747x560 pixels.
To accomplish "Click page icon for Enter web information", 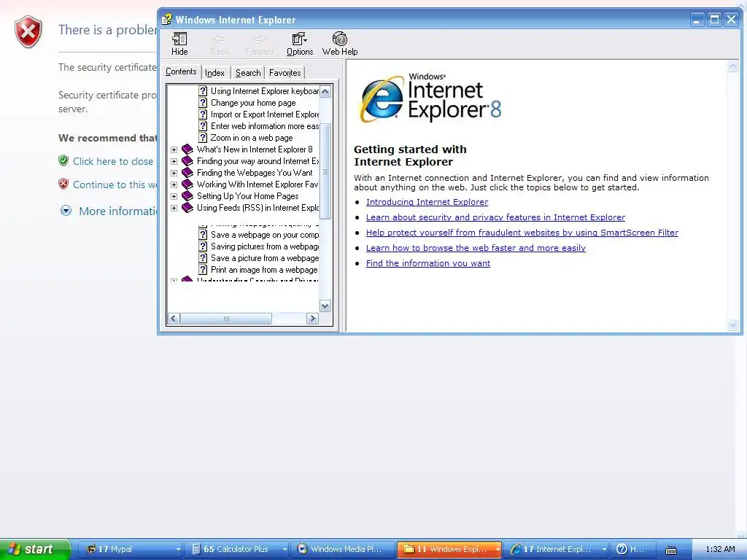I will click(x=203, y=126).
